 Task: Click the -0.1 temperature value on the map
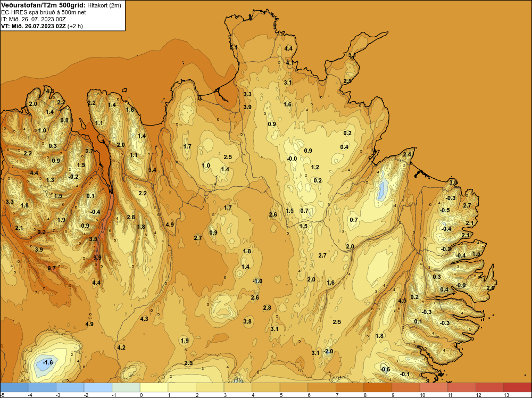tap(405, 374)
